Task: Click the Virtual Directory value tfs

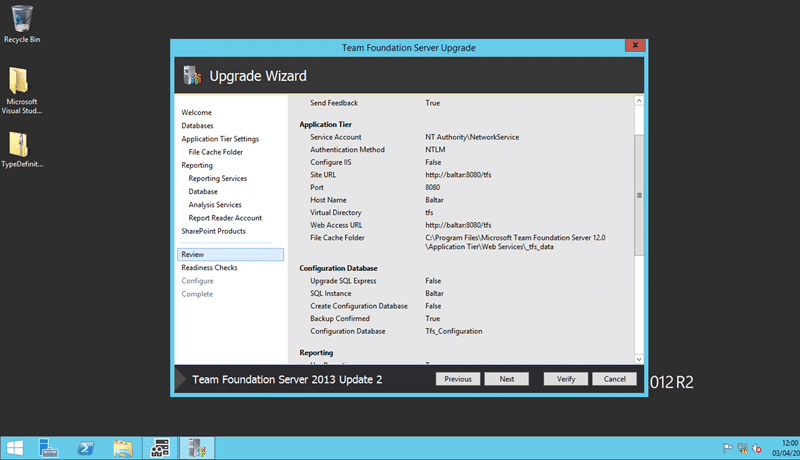Action: tap(429, 213)
